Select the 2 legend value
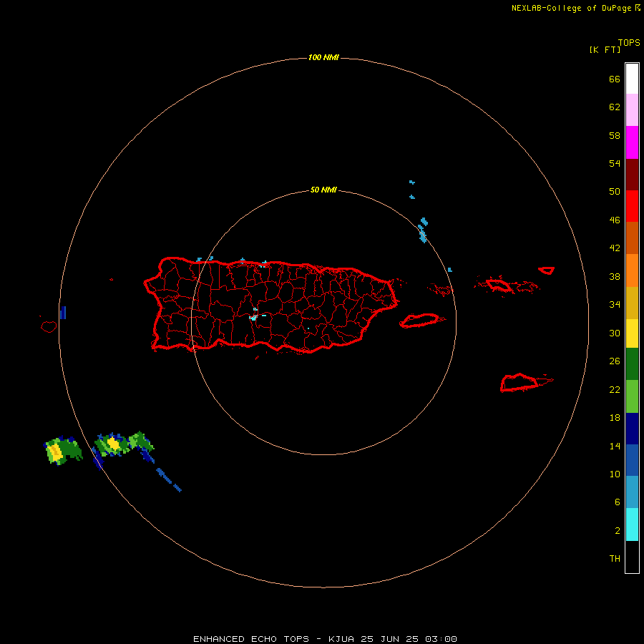 click(x=618, y=531)
